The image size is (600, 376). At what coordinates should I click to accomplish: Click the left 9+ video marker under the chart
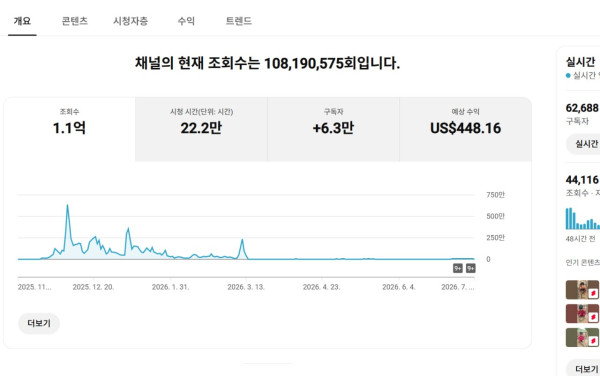pos(458,269)
